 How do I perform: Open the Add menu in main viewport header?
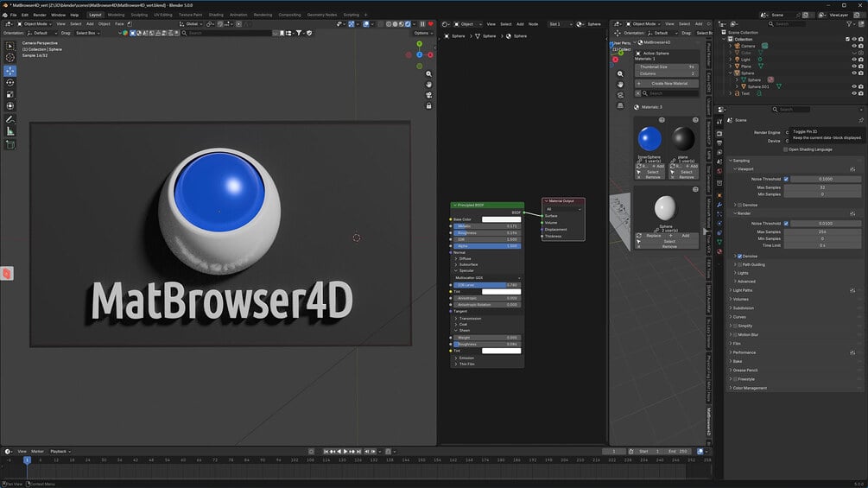point(90,24)
